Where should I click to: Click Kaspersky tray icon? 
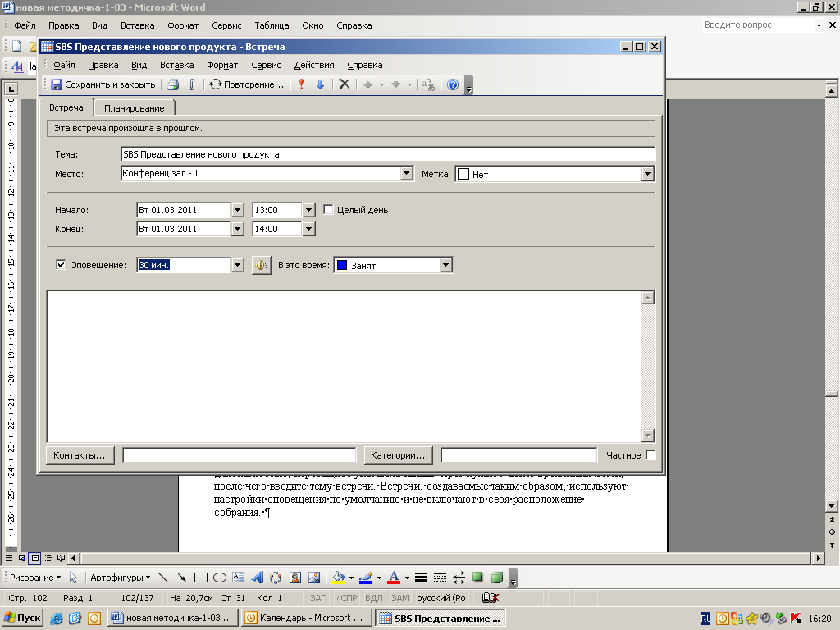pyautogui.click(x=795, y=619)
